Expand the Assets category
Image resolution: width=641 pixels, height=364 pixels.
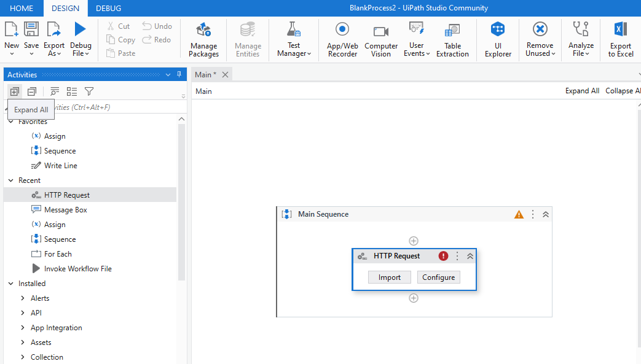23,342
